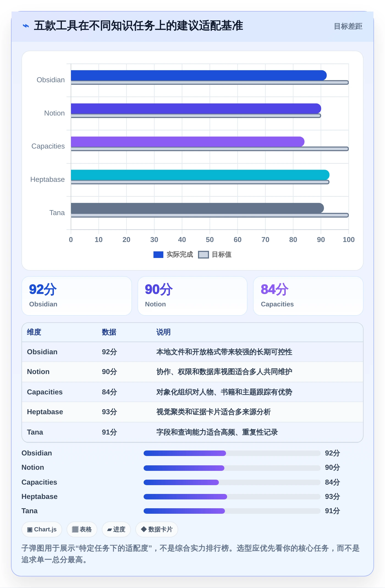Click description 协作、权限和数据库视图适合多人共同维护
The width and height of the screenshot is (385, 588).
coord(224,372)
